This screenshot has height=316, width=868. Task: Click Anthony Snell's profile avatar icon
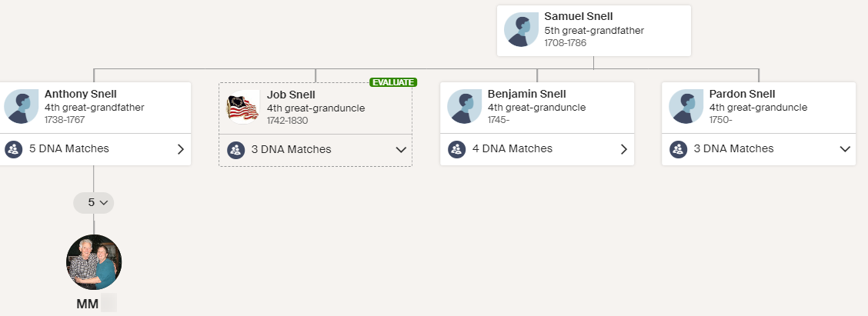(x=21, y=106)
